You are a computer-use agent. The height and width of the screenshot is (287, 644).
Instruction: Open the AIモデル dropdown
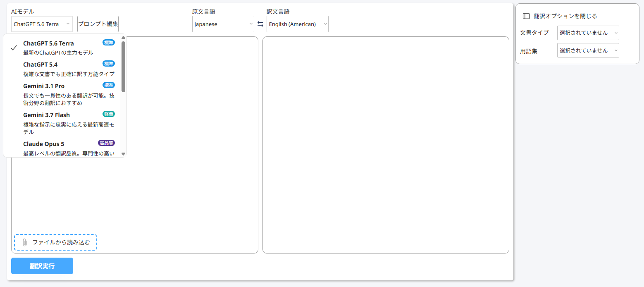(x=42, y=24)
